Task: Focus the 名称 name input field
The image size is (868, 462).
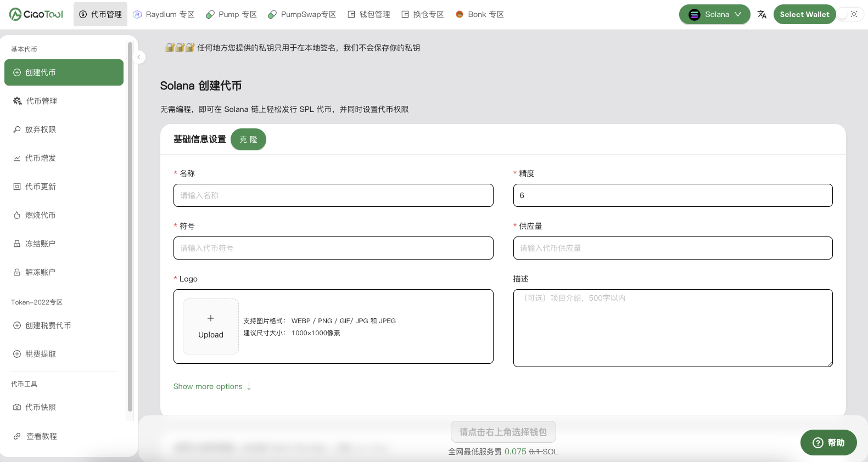Action: pyautogui.click(x=333, y=195)
